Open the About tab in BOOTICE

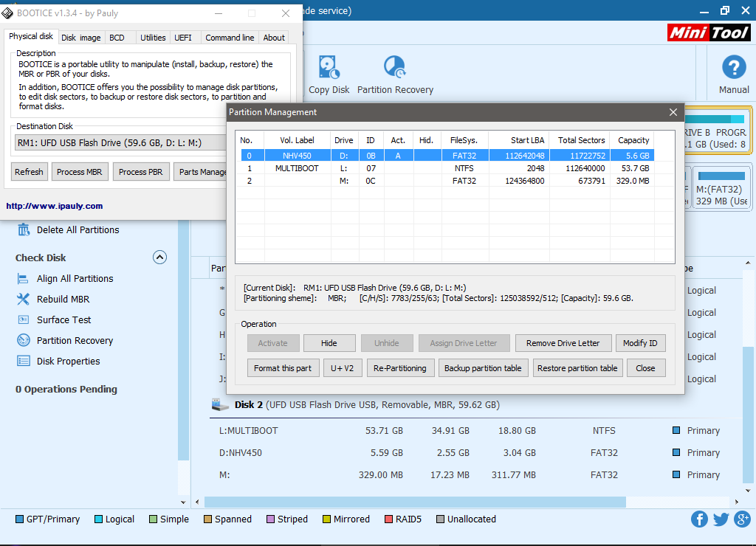[x=274, y=38]
